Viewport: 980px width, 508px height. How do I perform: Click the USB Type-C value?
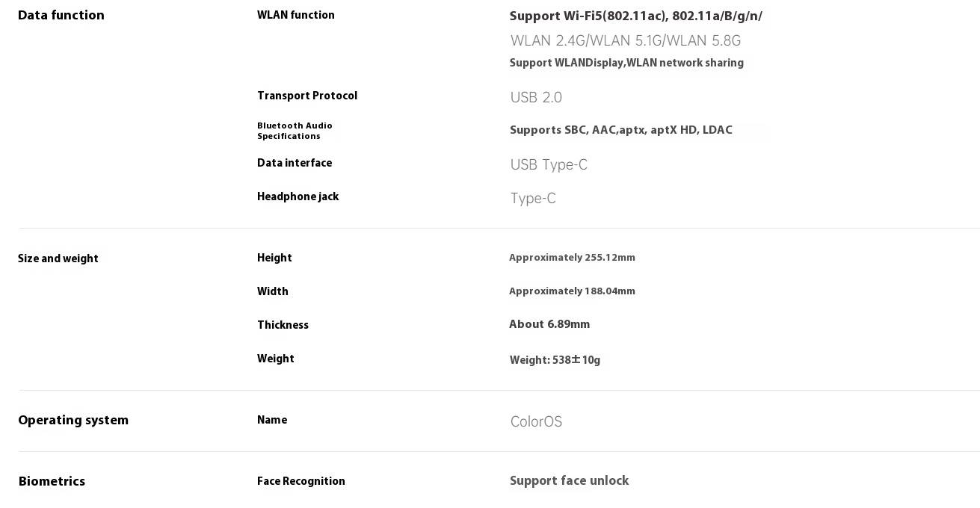click(549, 164)
